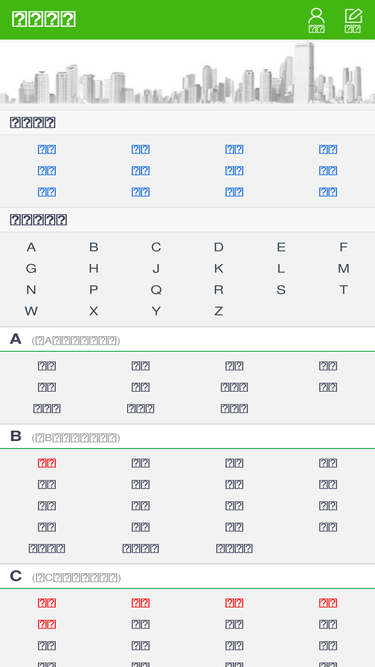Go to letter Z in alphabet index

point(219,311)
